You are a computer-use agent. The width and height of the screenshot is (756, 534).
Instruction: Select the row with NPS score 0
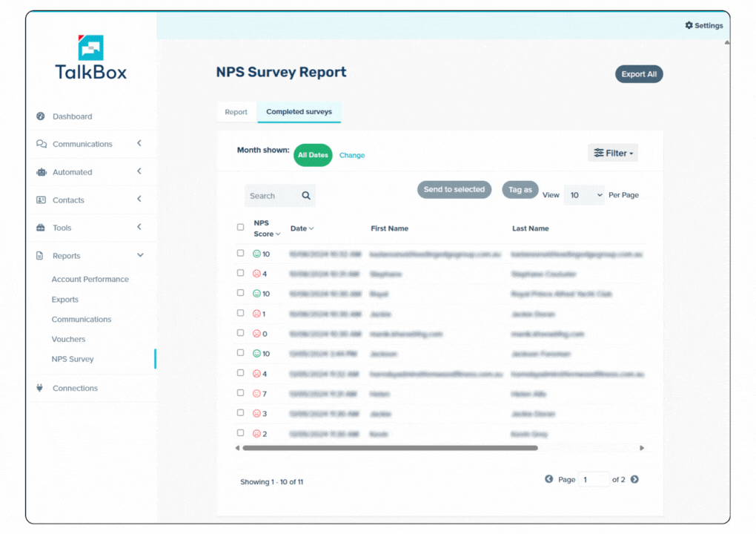[240, 333]
